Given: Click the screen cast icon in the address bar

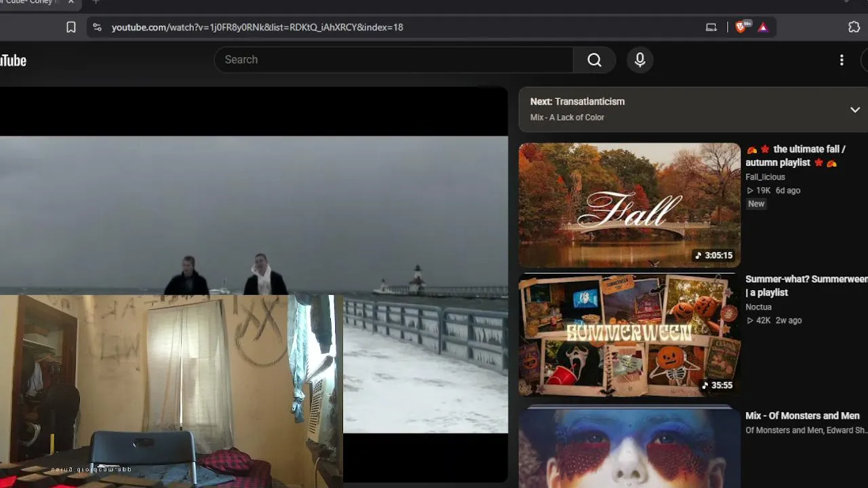Looking at the screenshot, I should 711,27.
